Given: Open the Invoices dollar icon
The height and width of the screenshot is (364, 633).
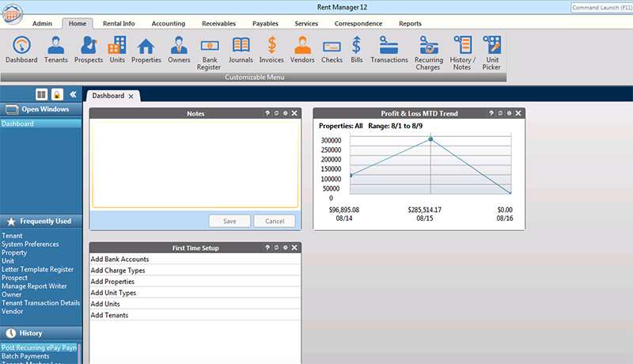Looking at the screenshot, I should coord(271,50).
